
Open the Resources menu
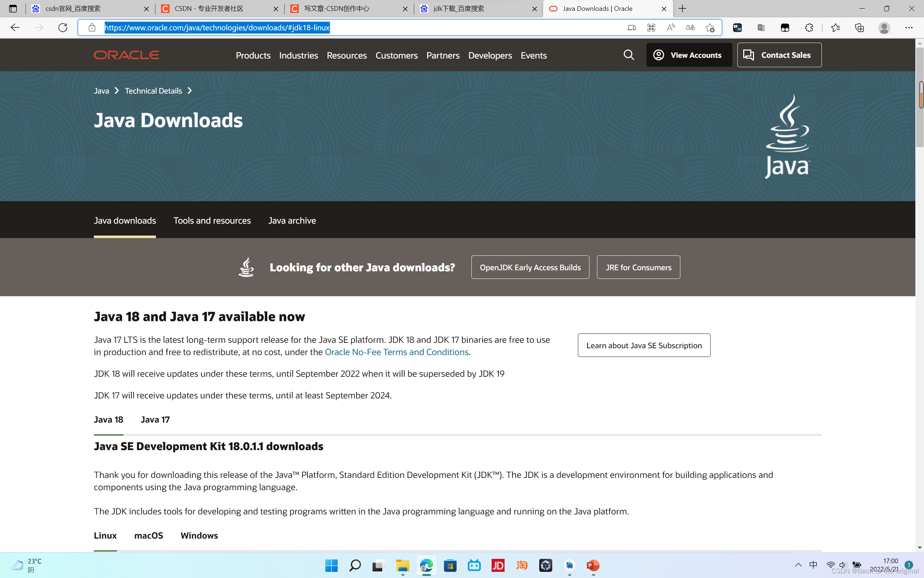[347, 55]
